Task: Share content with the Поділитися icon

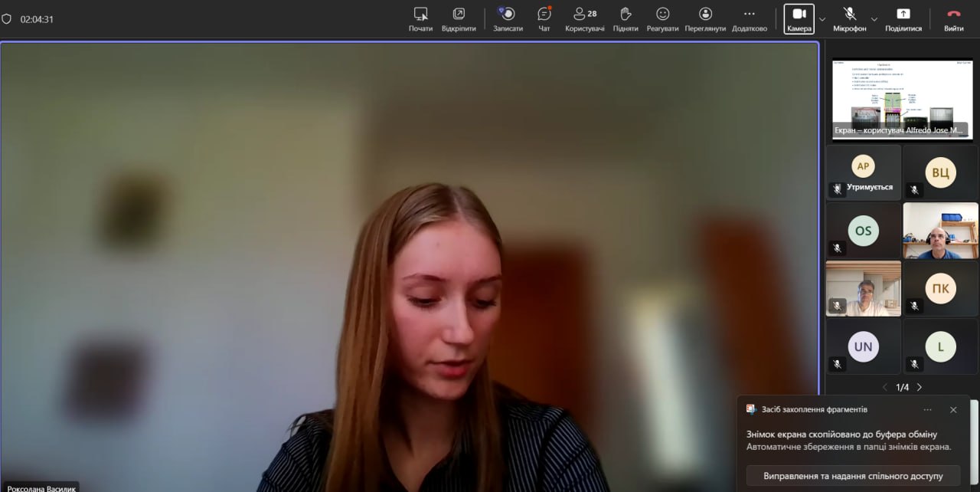Action: click(903, 14)
